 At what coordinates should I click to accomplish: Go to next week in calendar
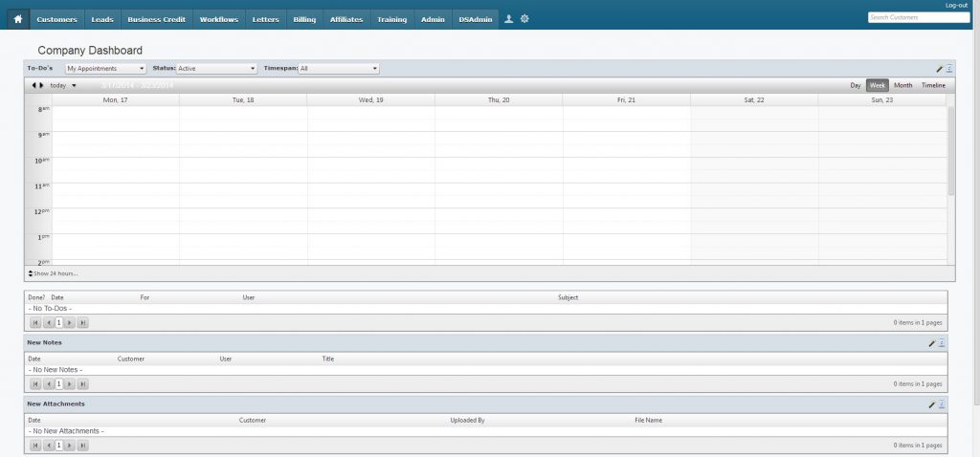pos(41,85)
